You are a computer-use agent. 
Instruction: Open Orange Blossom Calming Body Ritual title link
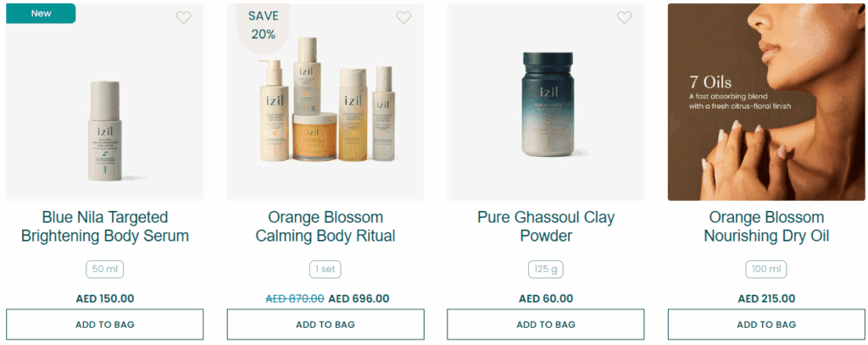(x=325, y=226)
